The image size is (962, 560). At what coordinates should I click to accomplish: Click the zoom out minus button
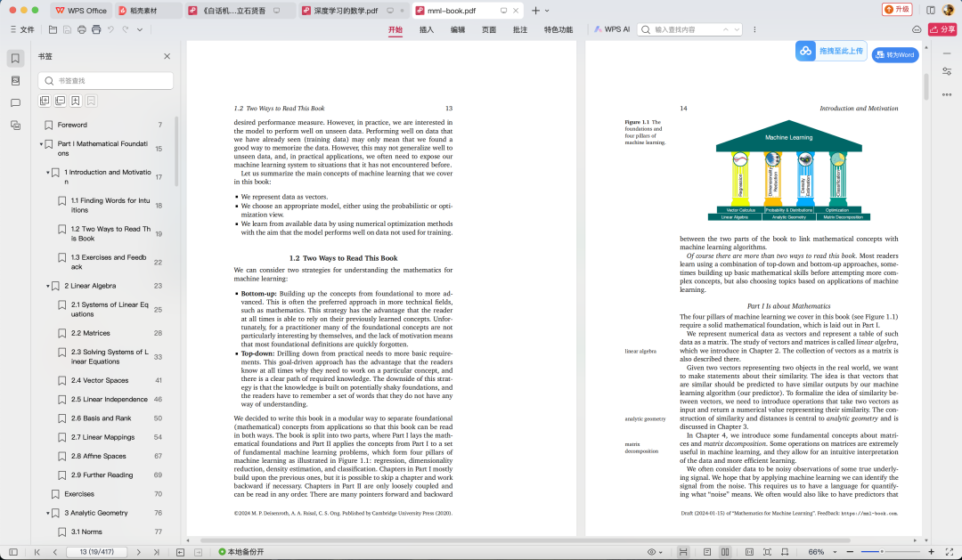850,552
